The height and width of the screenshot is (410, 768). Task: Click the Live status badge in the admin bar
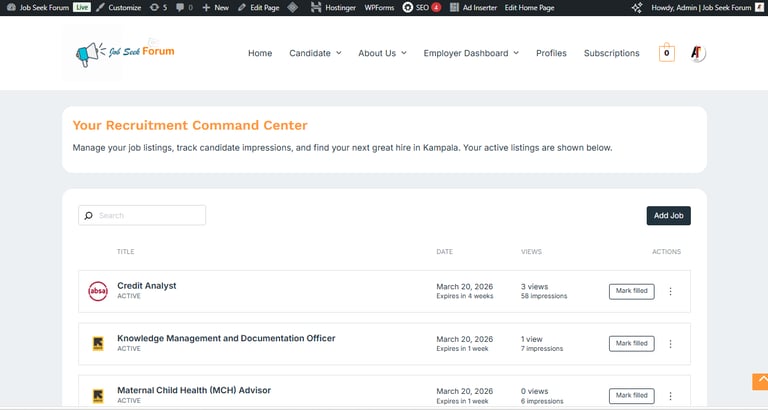point(82,7)
